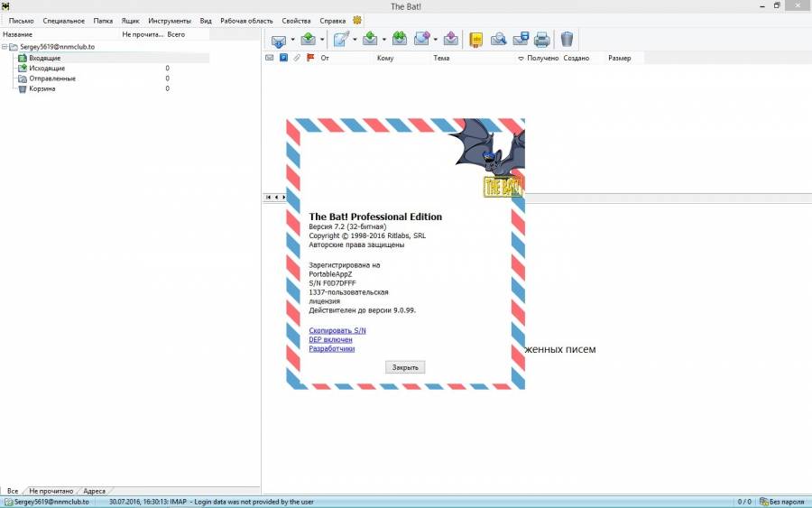This screenshot has width=812, height=508.
Task: Click the Скопировать S/N link
Action: pyautogui.click(x=337, y=330)
